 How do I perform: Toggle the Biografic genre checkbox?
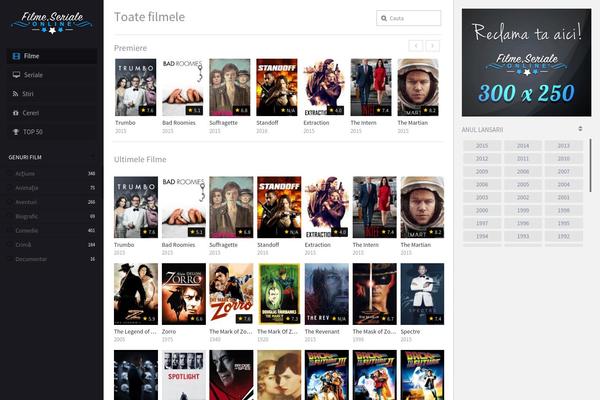pos(11,216)
